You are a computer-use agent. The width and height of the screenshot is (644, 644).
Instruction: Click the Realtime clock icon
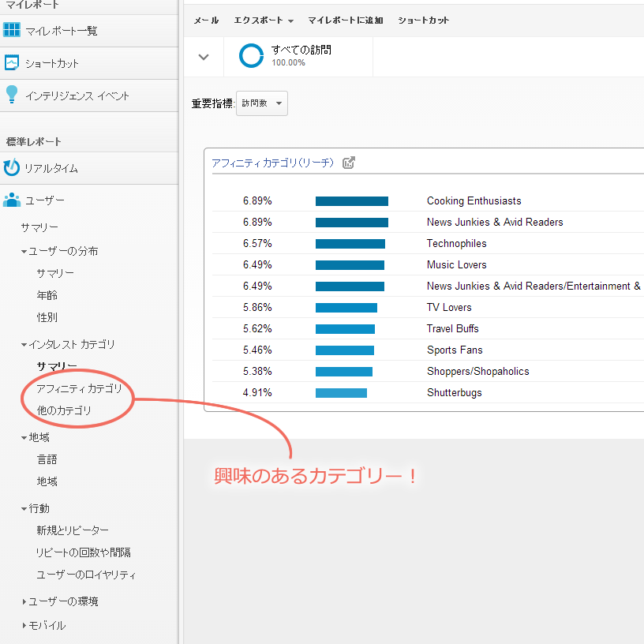tap(12, 168)
